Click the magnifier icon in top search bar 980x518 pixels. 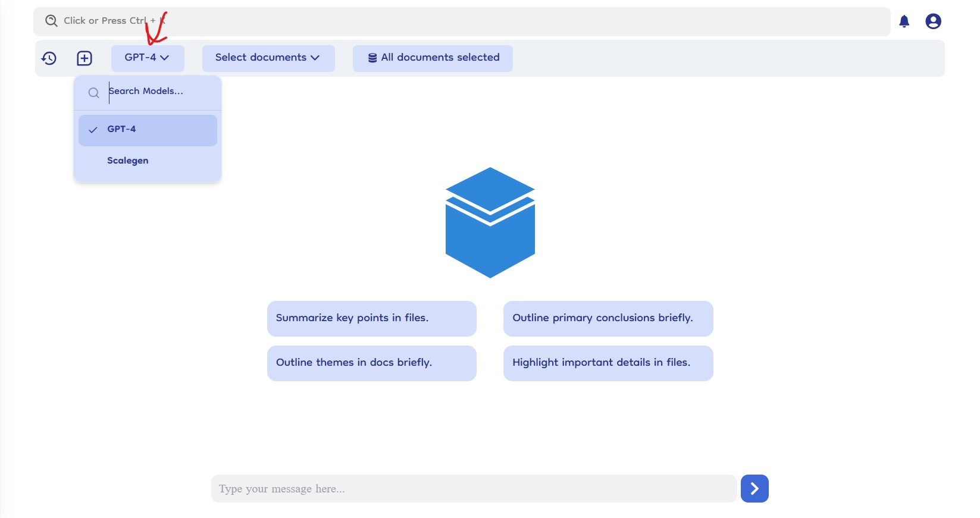(x=52, y=21)
